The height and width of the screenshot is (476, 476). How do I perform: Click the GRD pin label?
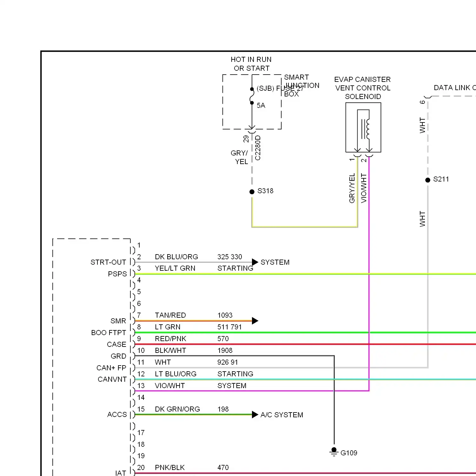[118, 356]
